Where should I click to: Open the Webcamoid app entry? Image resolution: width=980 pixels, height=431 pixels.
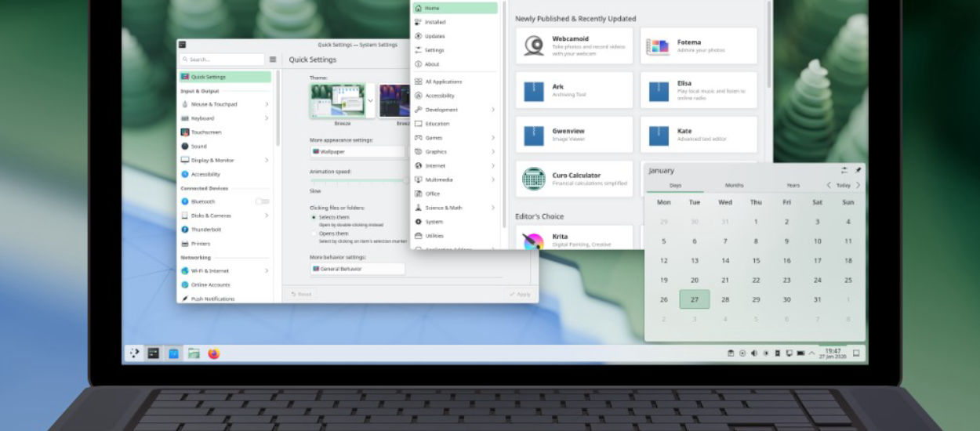tap(574, 45)
